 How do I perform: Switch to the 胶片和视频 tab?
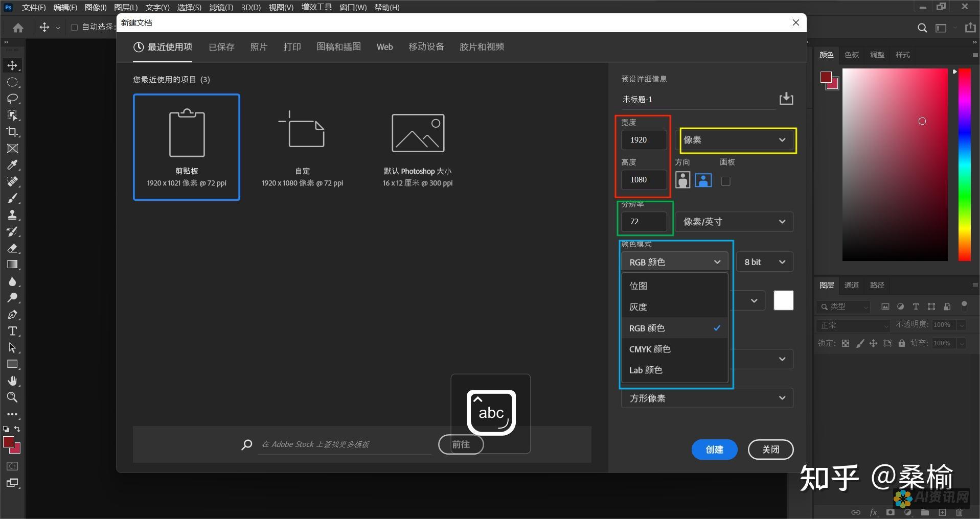point(482,47)
